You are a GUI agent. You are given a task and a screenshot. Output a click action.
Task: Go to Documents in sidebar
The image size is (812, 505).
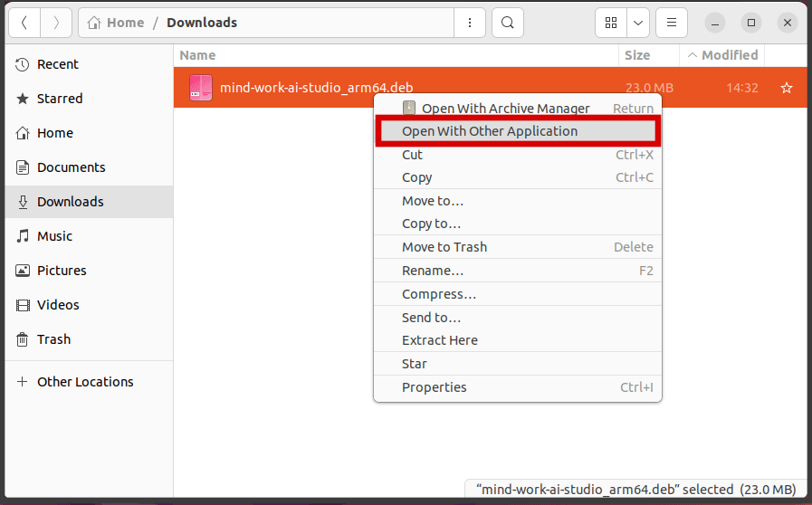click(71, 167)
